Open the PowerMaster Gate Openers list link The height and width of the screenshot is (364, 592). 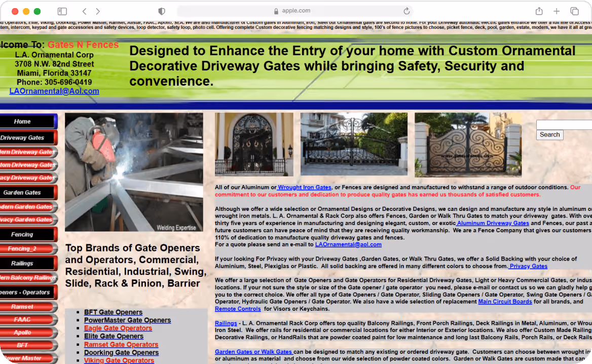pyautogui.click(x=127, y=320)
